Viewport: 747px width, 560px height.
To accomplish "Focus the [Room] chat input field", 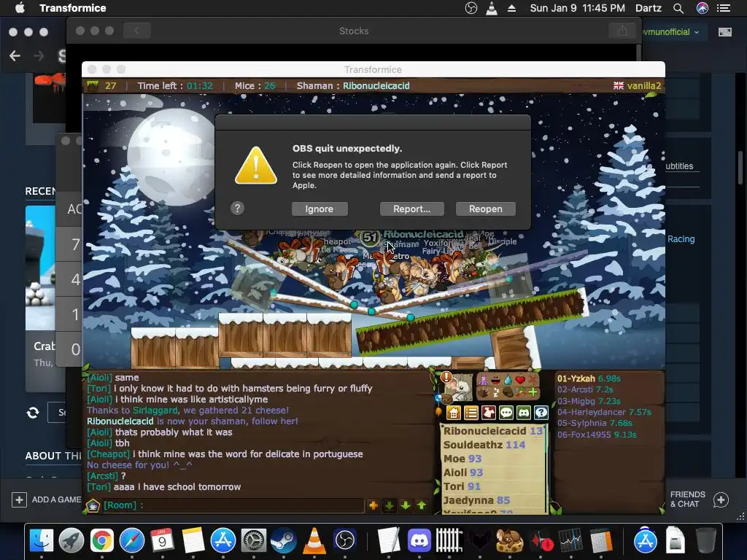I will point(233,505).
